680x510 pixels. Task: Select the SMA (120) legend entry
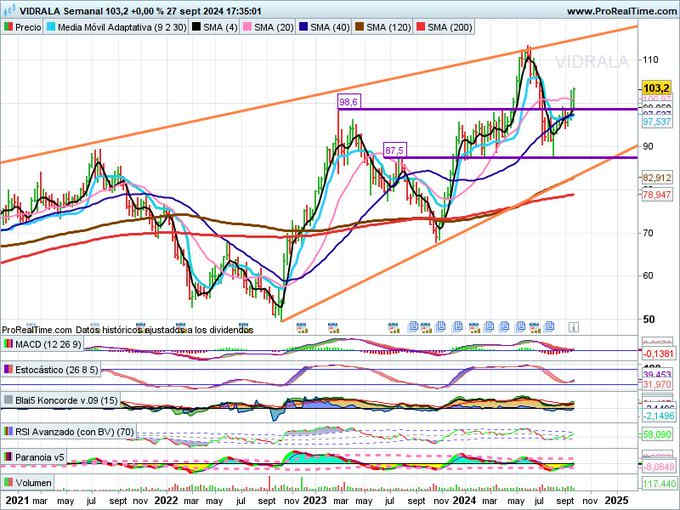(x=382, y=27)
